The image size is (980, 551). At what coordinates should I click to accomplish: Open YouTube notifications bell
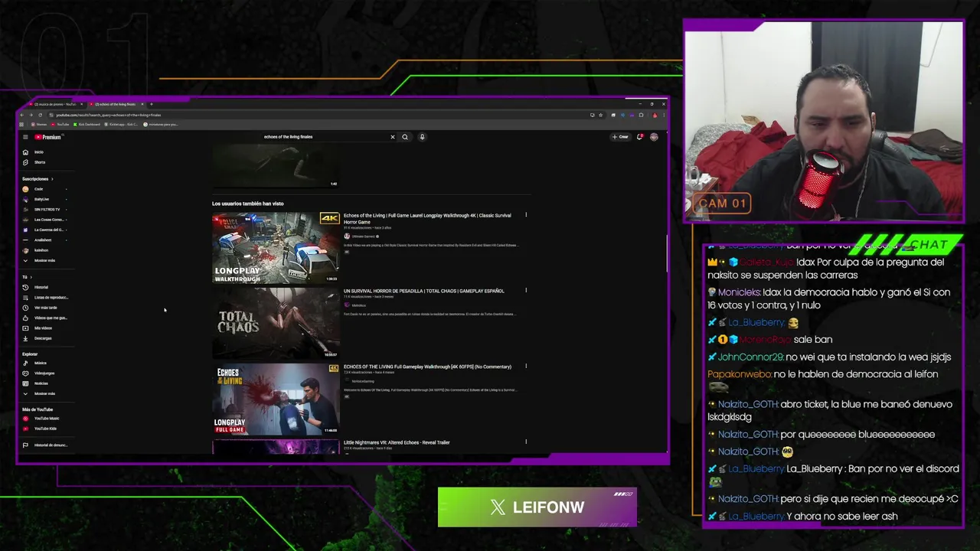coord(639,137)
